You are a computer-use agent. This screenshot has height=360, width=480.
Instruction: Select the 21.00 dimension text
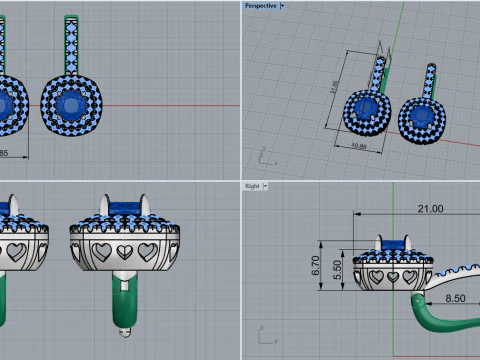[430, 209]
